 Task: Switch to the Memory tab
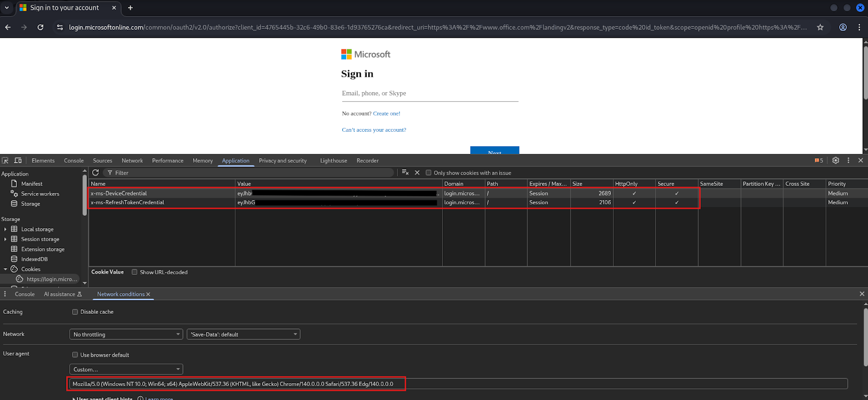tap(202, 160)
